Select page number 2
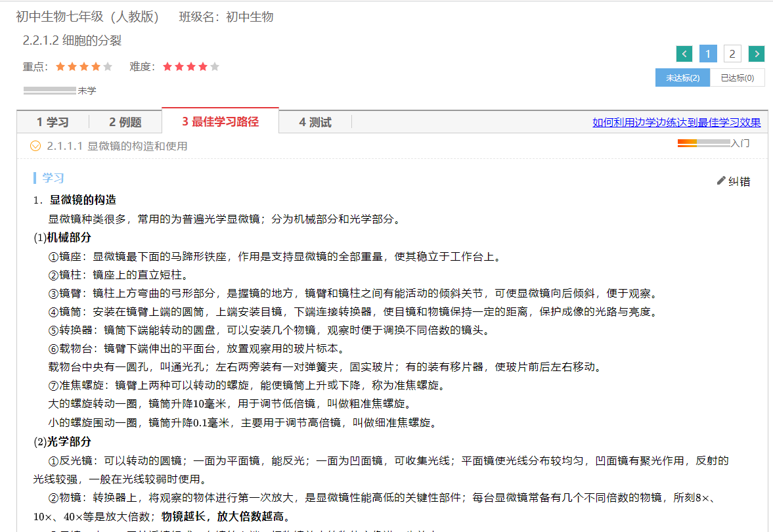The height and width of the screenshot is (532, 773). point(732,54)
